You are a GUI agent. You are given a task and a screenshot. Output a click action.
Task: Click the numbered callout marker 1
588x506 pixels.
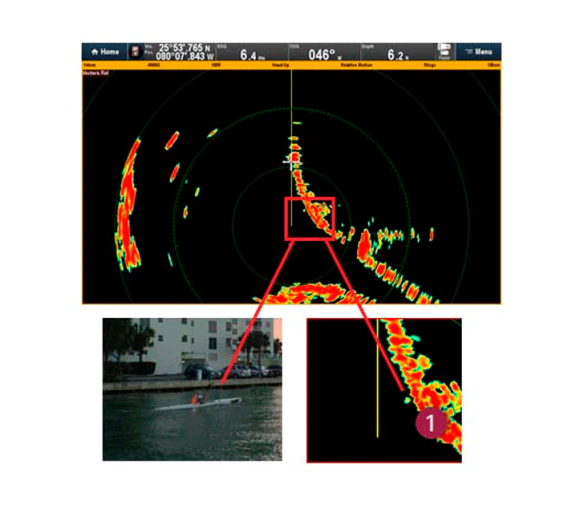pos(430,423)
